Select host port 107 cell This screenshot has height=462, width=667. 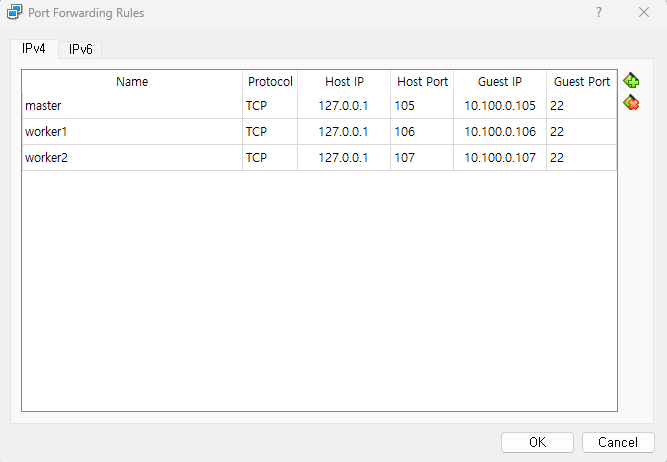pyautogui.click(x=422, y=158)
